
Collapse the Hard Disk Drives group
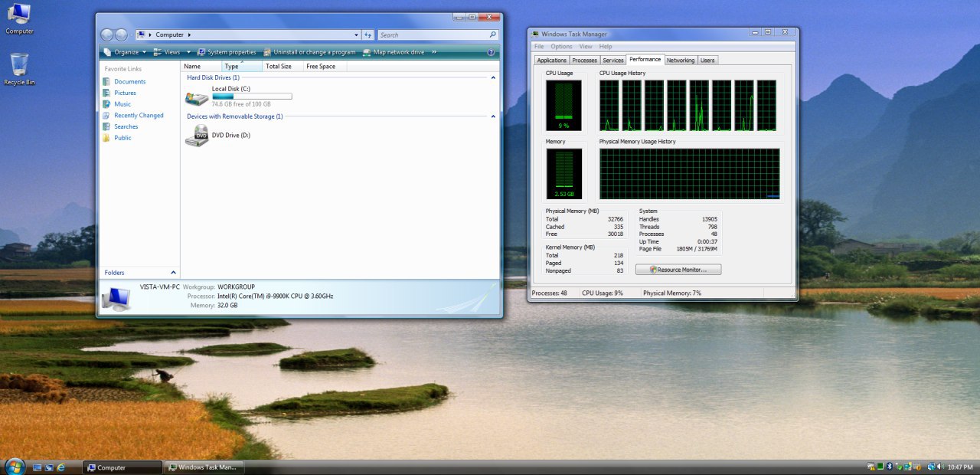(x=493, y=77)
